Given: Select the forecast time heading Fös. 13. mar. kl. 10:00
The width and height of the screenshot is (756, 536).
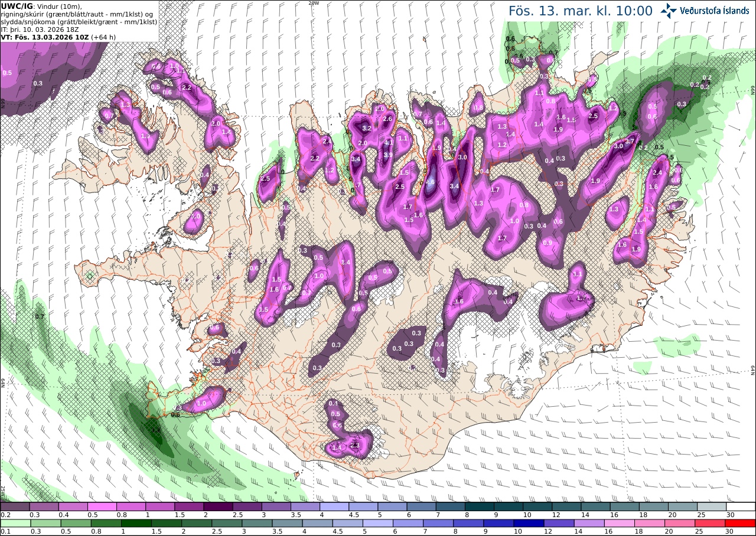Looking at the screenshot, I should [x=581, y=11].
